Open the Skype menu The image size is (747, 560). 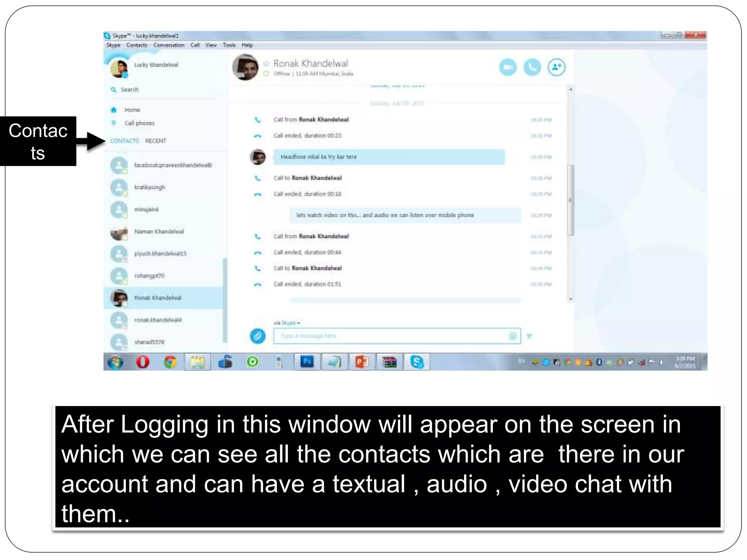113,45
